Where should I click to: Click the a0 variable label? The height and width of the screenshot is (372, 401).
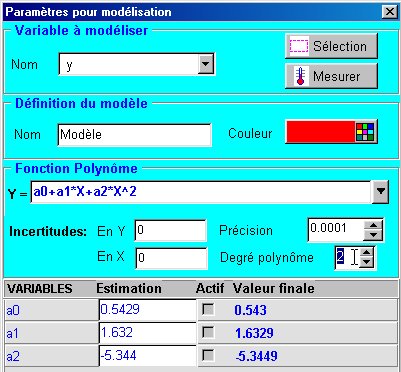point(13,311)
